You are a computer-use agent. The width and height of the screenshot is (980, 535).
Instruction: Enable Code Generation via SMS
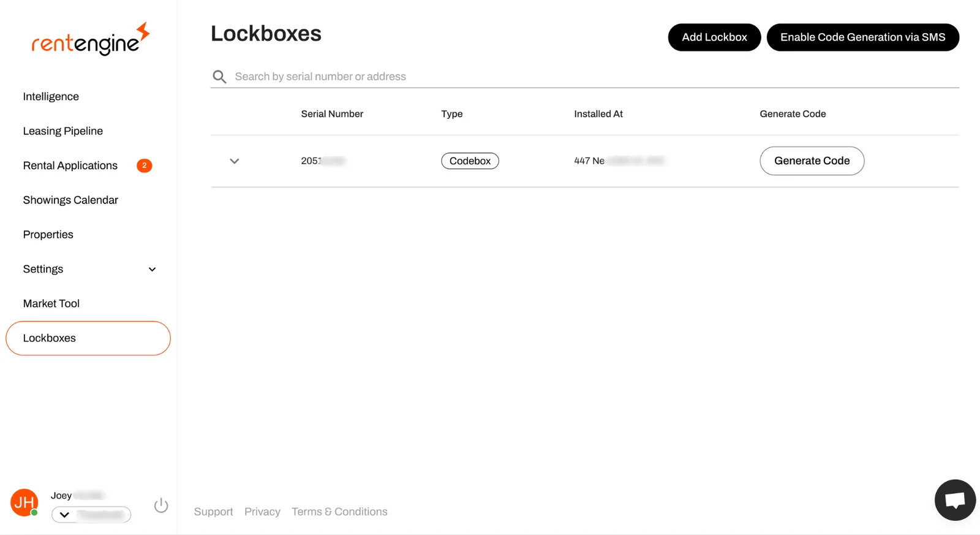point(862,37)
